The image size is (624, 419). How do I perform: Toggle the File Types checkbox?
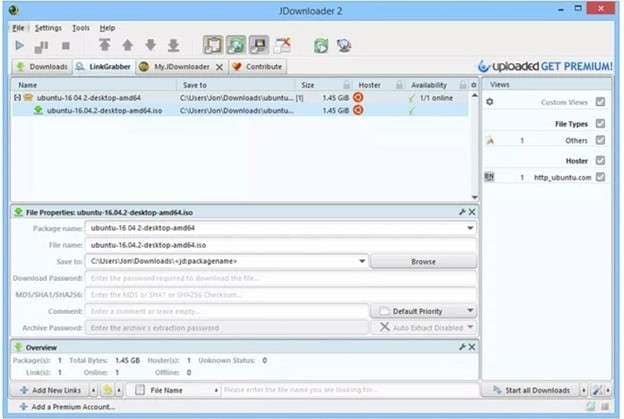coord(600,123)
